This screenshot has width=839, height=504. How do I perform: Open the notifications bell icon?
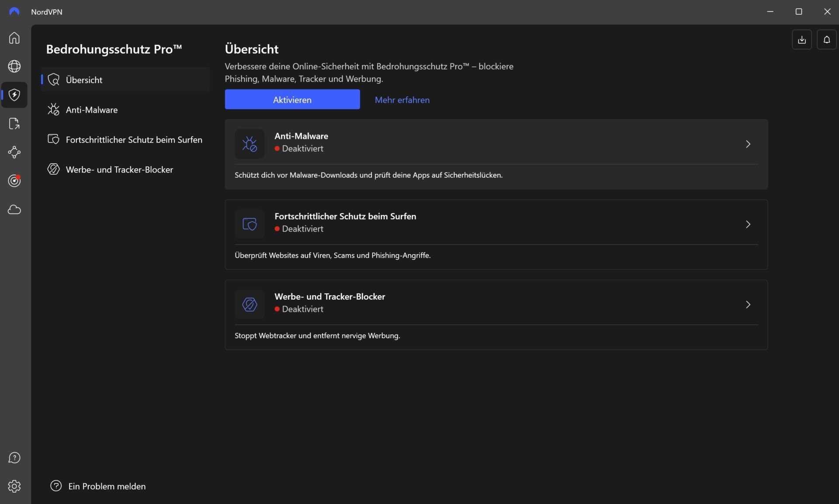pyautogui.click(x=827, y=40)
